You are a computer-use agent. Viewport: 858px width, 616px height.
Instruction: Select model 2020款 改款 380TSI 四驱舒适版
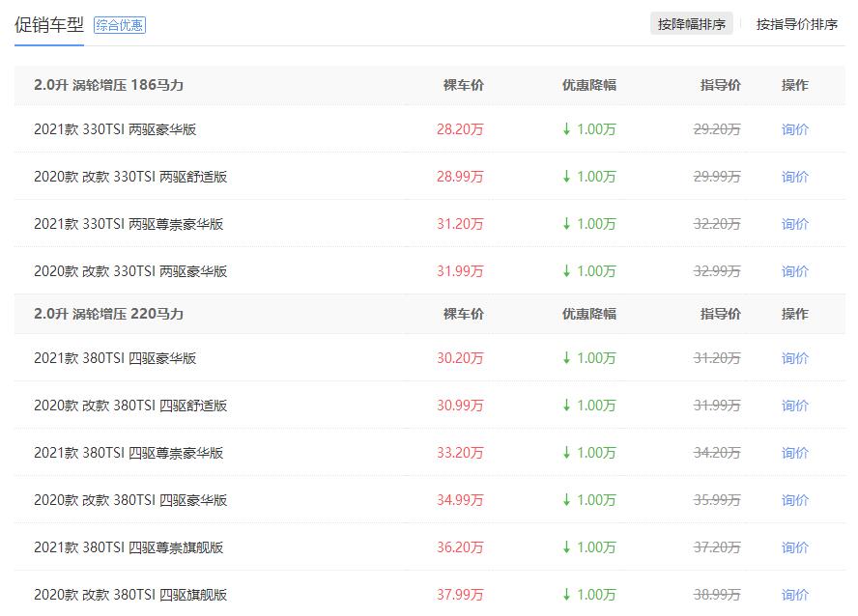(x=130, y=406)
